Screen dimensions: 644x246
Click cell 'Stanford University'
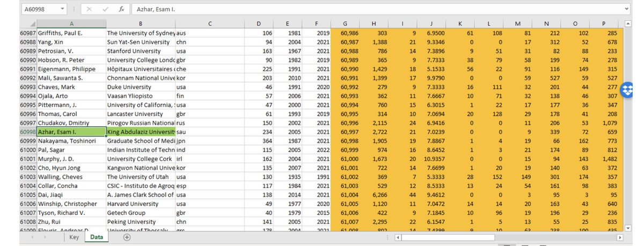pyautogui.click(x=141, y=51)
